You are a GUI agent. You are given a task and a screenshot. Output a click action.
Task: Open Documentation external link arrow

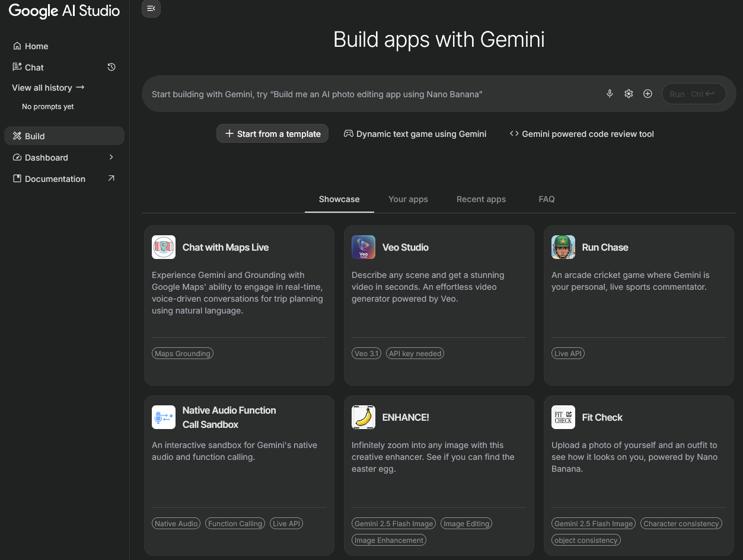point(111,178)
